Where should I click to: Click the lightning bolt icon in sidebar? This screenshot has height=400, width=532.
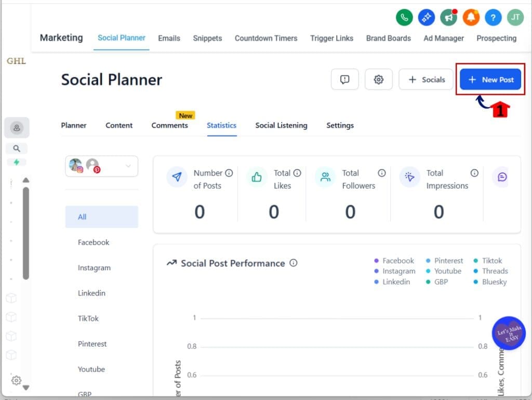pos(16,163)
